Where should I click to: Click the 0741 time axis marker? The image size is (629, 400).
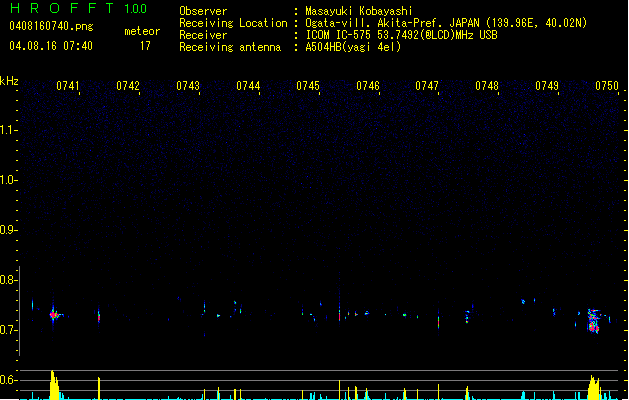click(68, 86)
